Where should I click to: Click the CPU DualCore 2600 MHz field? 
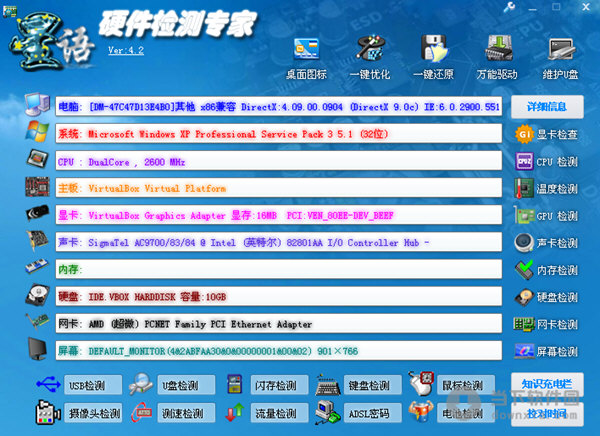click(x=279, y=161)
